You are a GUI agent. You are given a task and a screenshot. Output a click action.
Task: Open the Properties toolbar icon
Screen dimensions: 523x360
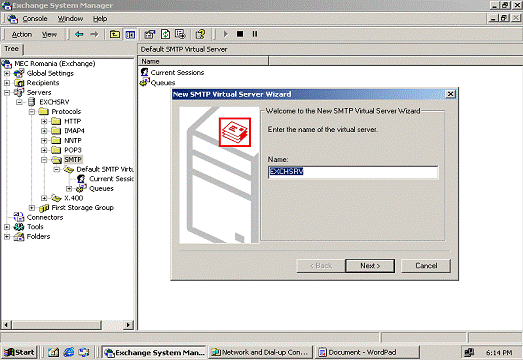click(x=150, y=34)
